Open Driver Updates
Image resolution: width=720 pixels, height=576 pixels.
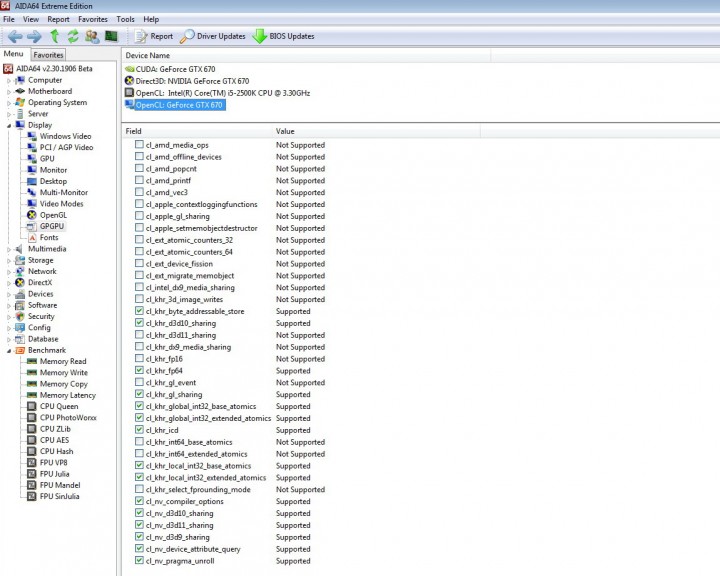[213, 36]
